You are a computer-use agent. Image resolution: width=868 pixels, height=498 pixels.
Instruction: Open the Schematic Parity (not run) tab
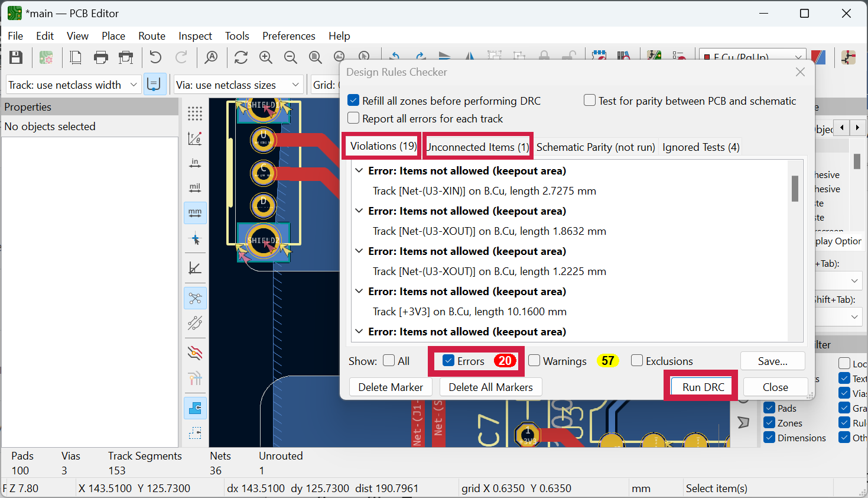pyautogui.click(x=596, y=147)
